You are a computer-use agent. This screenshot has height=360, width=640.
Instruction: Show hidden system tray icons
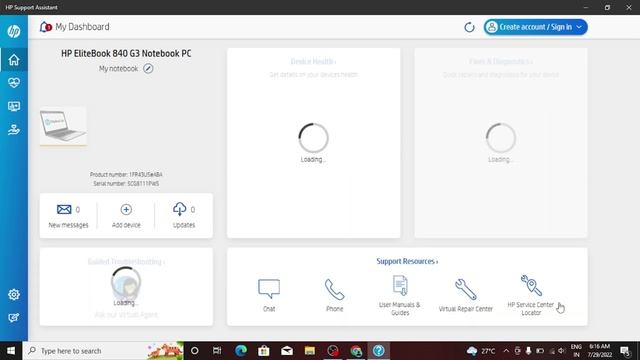coord(506,351)
